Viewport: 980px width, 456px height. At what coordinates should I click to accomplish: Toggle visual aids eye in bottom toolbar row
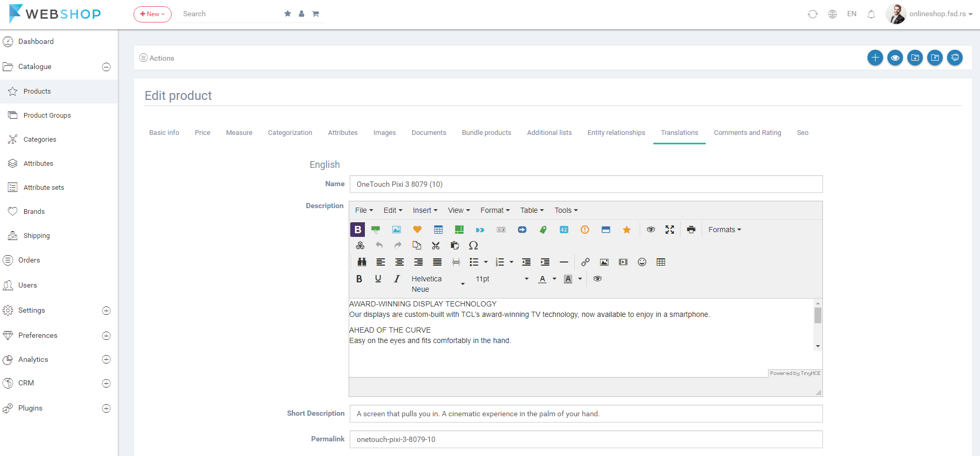[597, 279]
